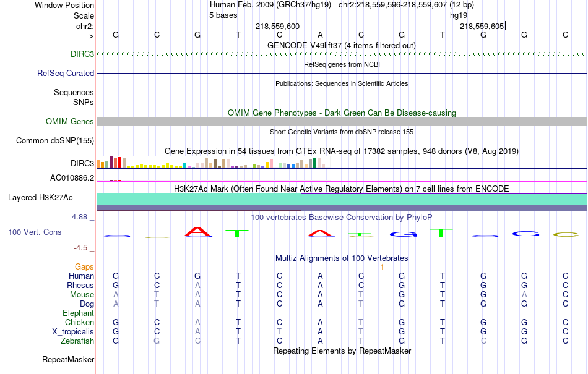Select the AC010886.2 GTEx expression label
Viewport: 588px width, 374px height.
coord(72,177)
